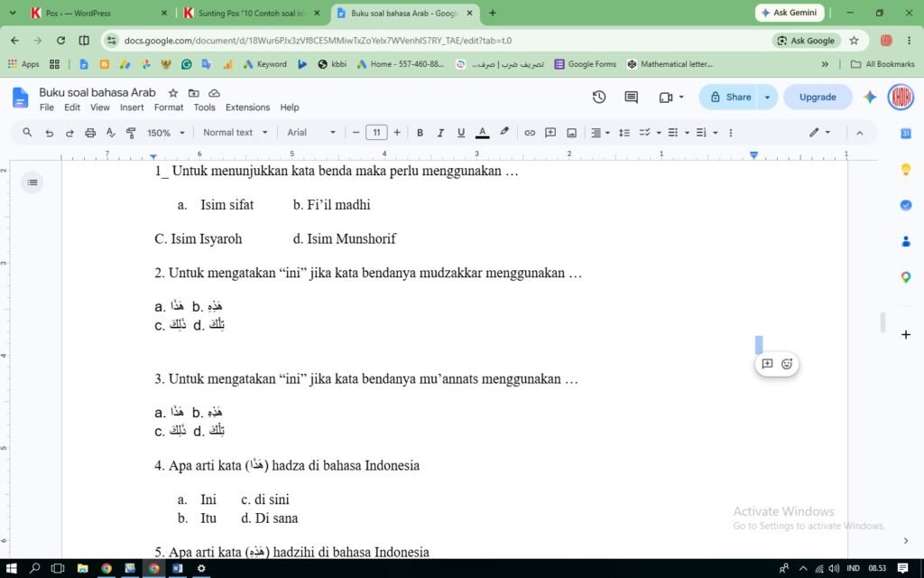The image size is (924, 578).
Task: Open the Format menu
Action: 169,107
